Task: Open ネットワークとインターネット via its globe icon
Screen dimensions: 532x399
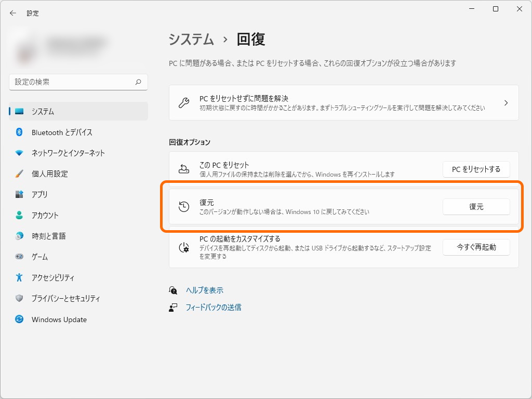Action: pyautogui.click(x=19, y=153)
